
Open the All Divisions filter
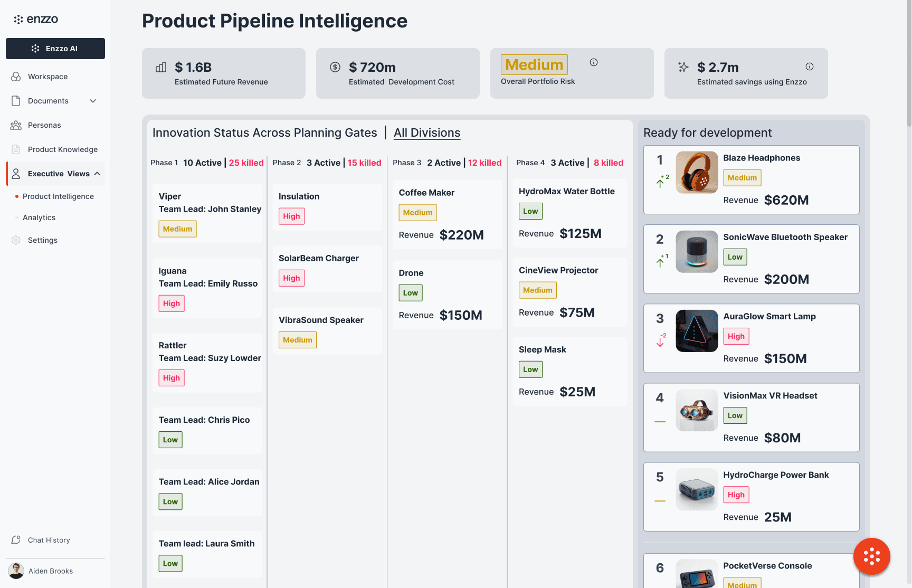[x=427, y=133]
